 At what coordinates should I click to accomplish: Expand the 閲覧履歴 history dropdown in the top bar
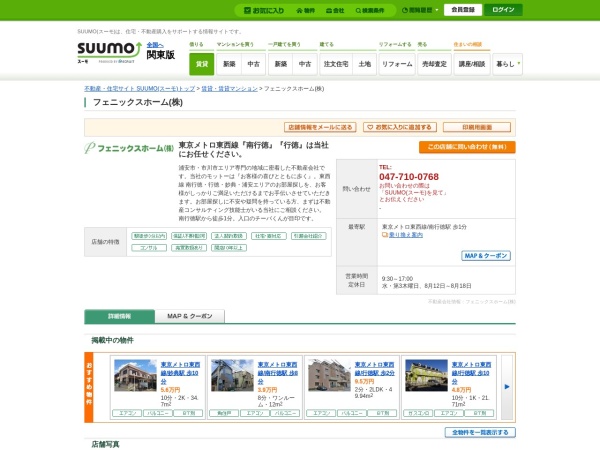coord(420,10)
